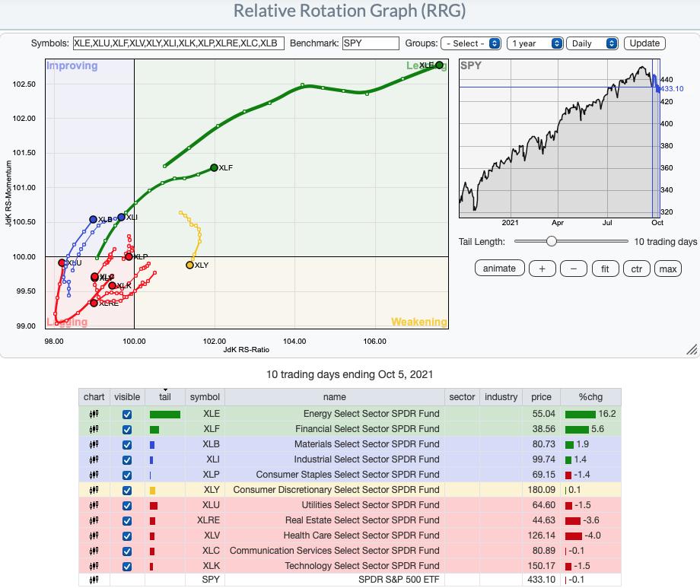Open the XLY row chart icon
Screen dimensions: 700x588
[x=94, y=490]
